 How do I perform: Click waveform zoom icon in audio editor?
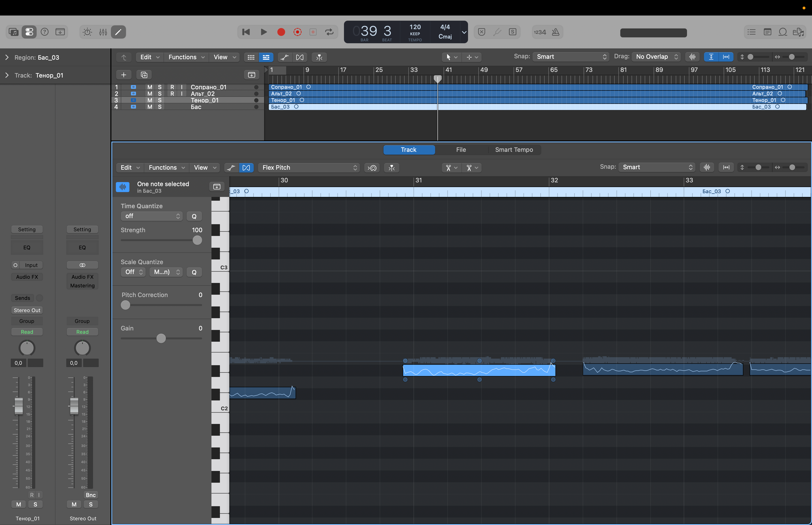[x=707, y=167]
